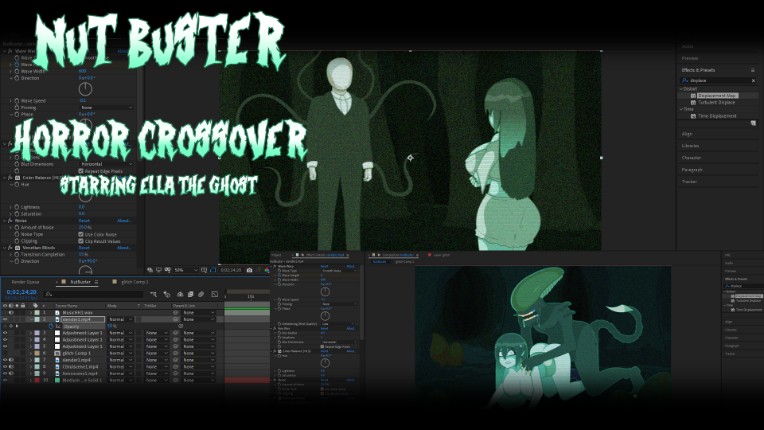Viewport: 764px width, 430px height.
Task: Toggle Use Color Noise checkbox
Action: click(81, 234)
